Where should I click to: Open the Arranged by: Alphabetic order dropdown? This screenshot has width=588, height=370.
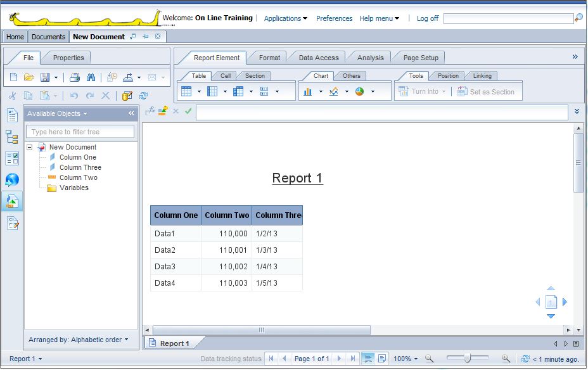coord(79,340)
